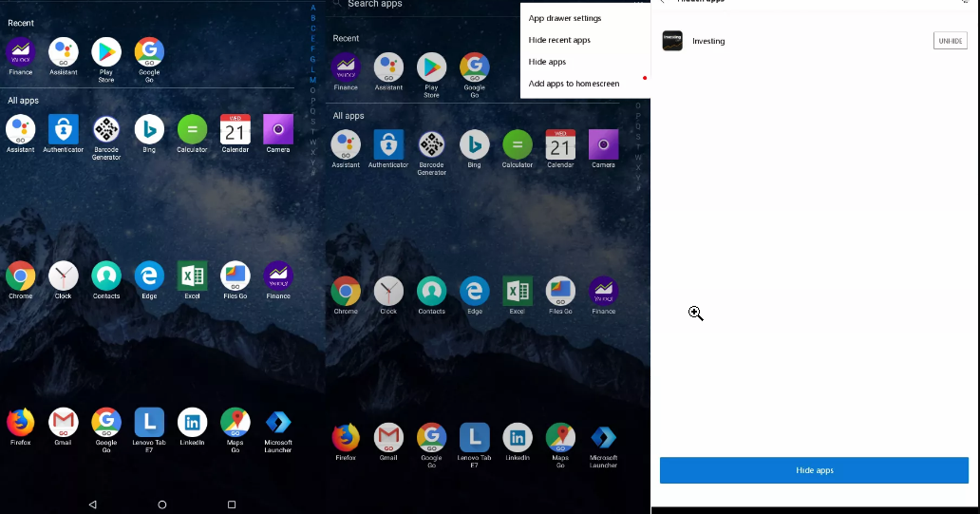980x514 pixels.
Task: Open Camera in middle drawer
Action: [x=603, y=144]
